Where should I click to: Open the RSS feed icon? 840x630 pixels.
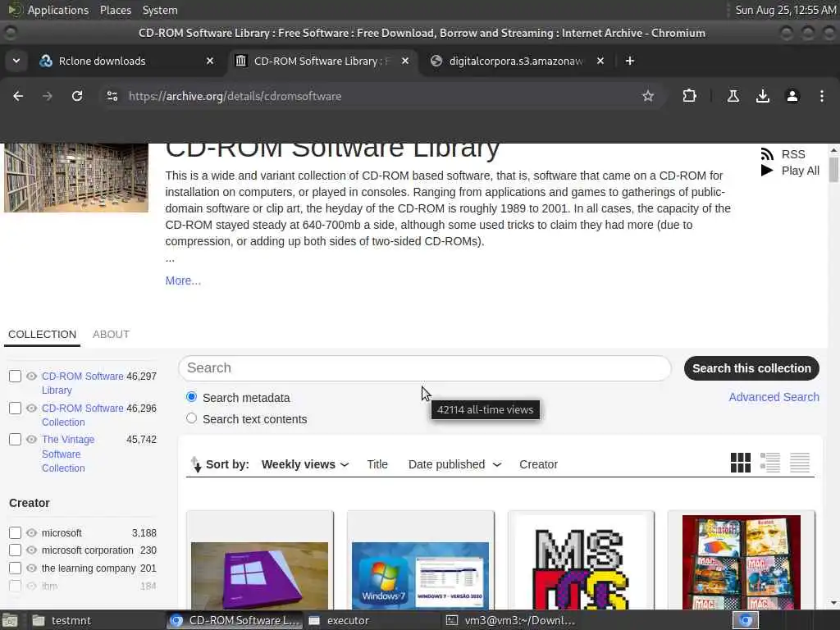(767, 154)
